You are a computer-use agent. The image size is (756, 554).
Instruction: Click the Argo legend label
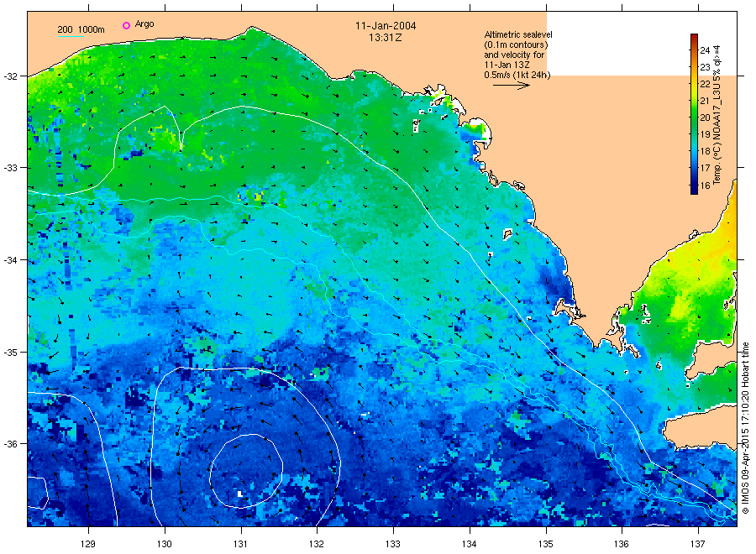point(144,24)
